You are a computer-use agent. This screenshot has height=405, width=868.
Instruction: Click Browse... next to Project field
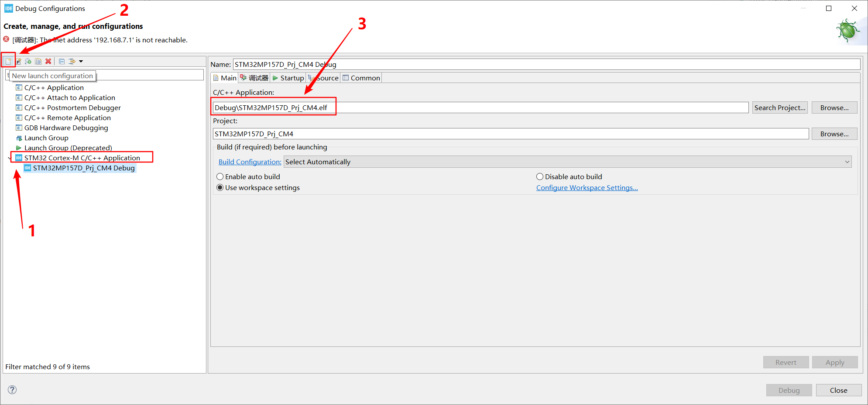(x=834, y=134)
